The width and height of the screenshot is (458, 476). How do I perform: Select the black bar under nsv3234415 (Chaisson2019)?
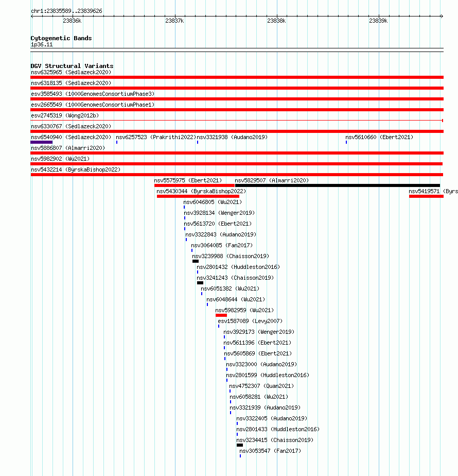[240, 445]
